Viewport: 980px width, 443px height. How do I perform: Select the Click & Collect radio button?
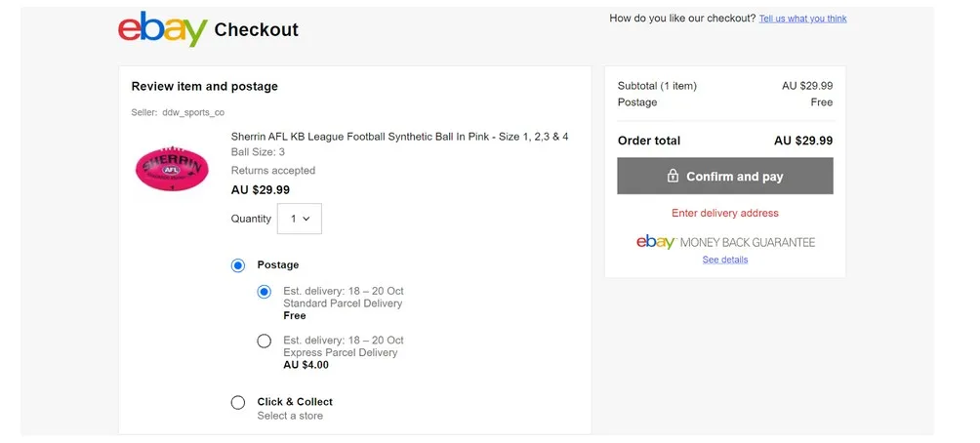tap(238, 402)
